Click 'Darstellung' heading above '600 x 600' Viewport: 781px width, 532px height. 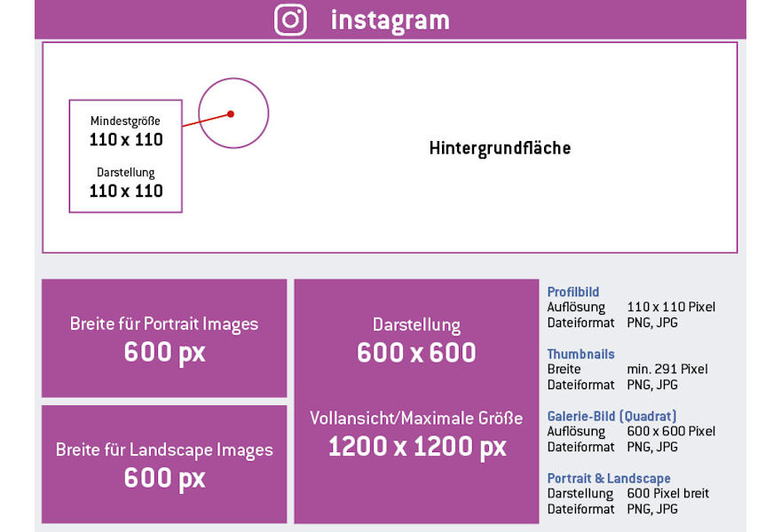pyautogui.click(x=416, y=325)
